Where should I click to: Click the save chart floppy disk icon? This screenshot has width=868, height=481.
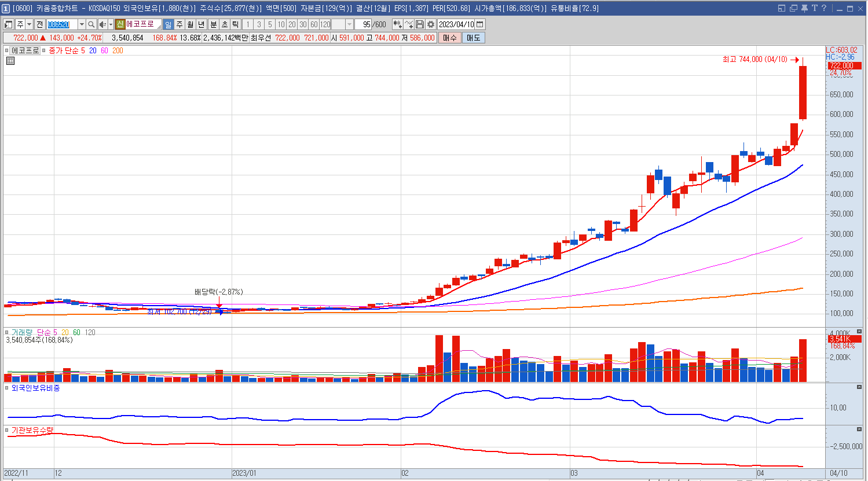point(420,24)
